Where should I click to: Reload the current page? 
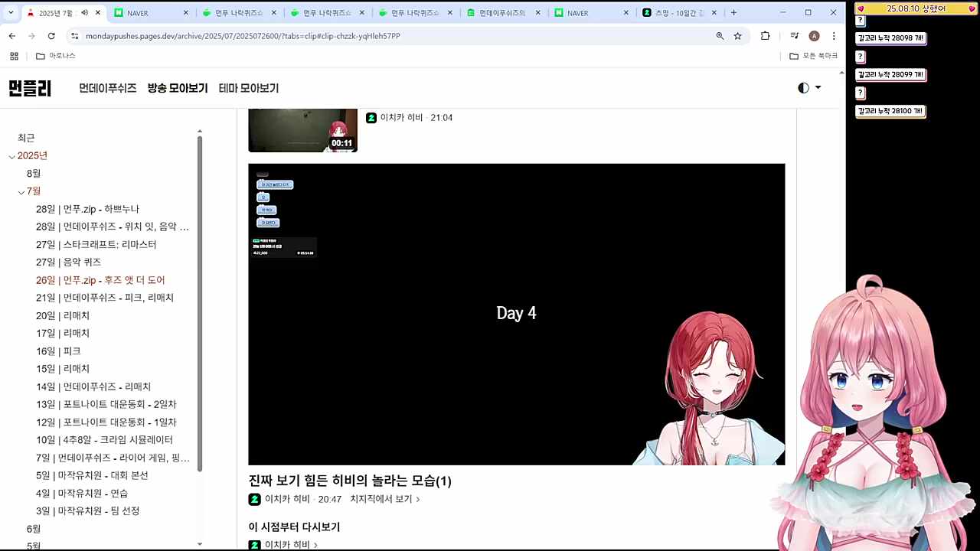51,36
